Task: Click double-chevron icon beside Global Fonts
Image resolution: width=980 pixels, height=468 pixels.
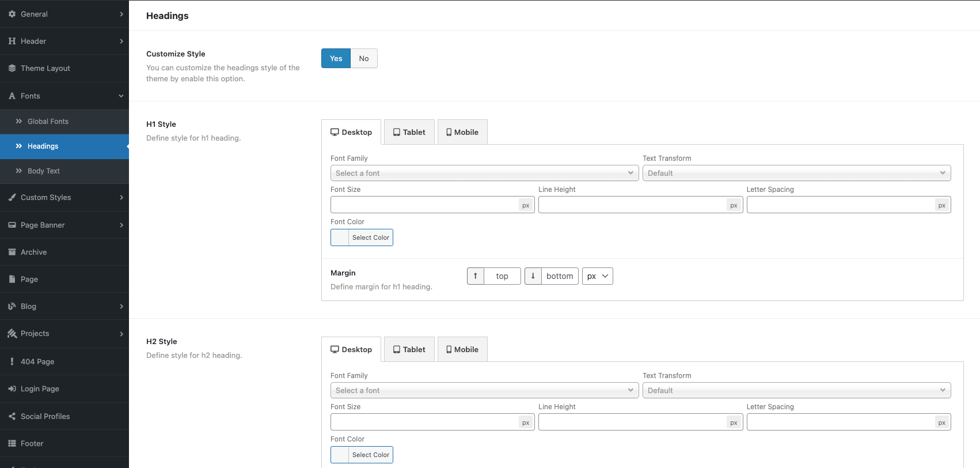Action: tap(19, 121)
